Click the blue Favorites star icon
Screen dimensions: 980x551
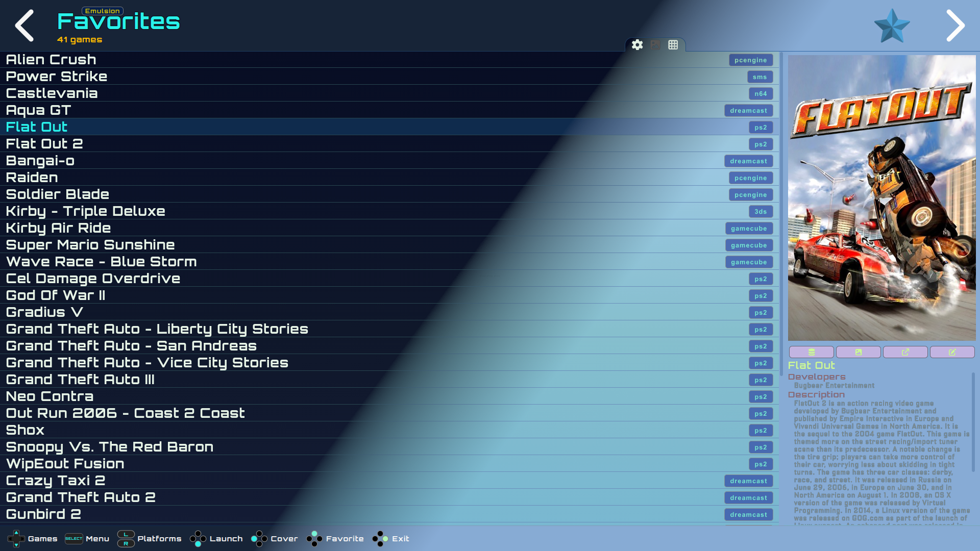pyautogui.click(x=892, y=26)
